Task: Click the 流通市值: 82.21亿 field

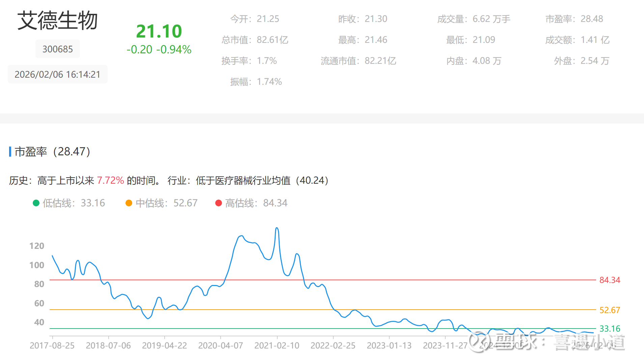Action: [x=358, y=61]
